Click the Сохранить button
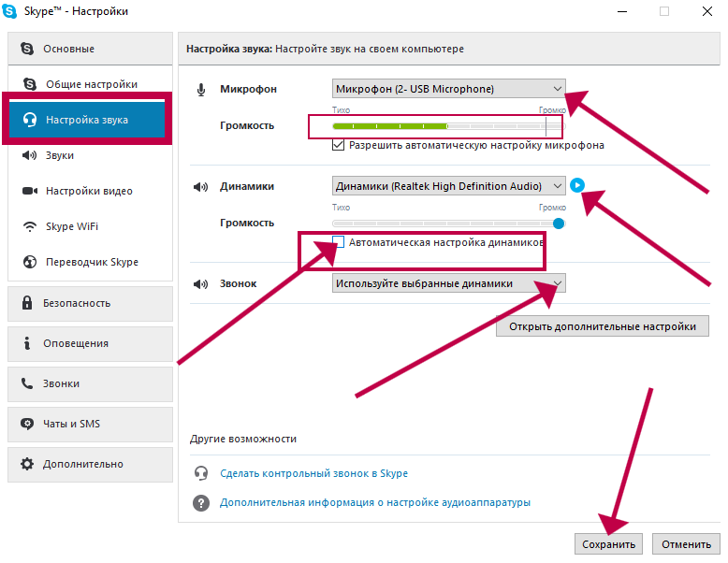This screenshot has width=728, height=563. [x=608, y=544]
